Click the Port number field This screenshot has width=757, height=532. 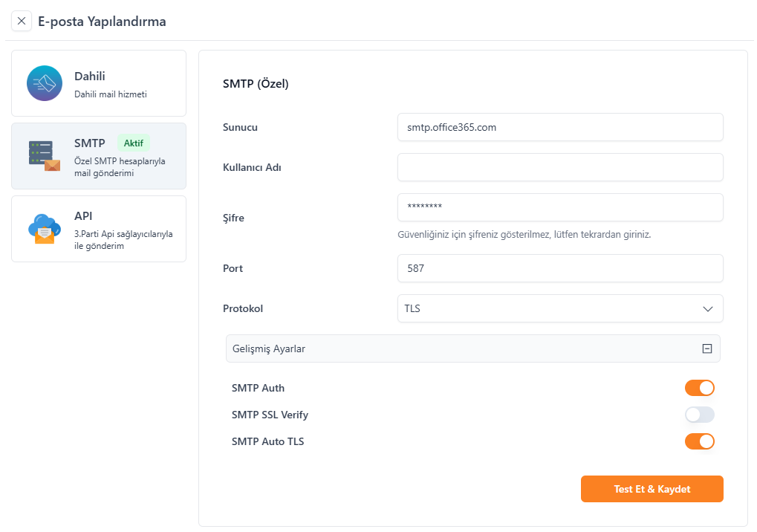[560, 268]
